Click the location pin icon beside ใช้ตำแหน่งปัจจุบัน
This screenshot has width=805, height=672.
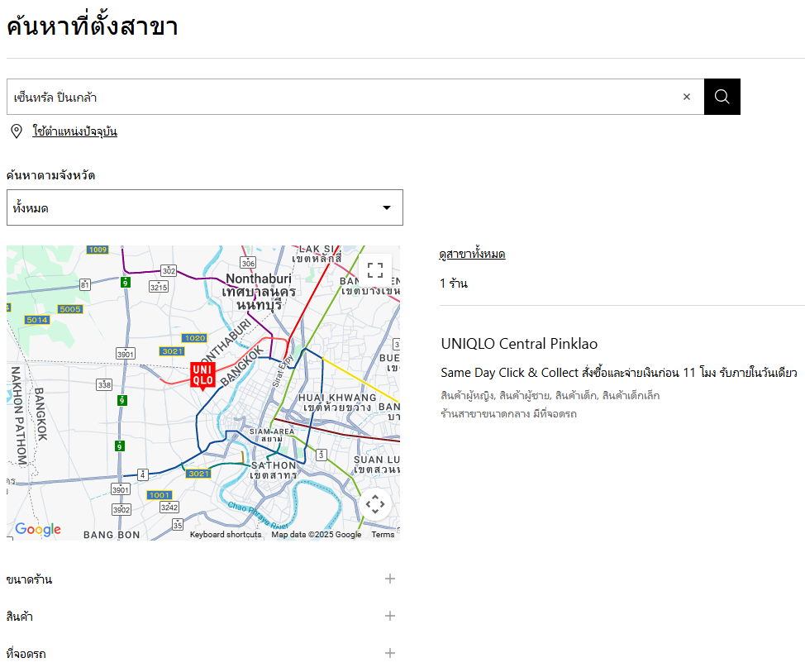point(17,131)
